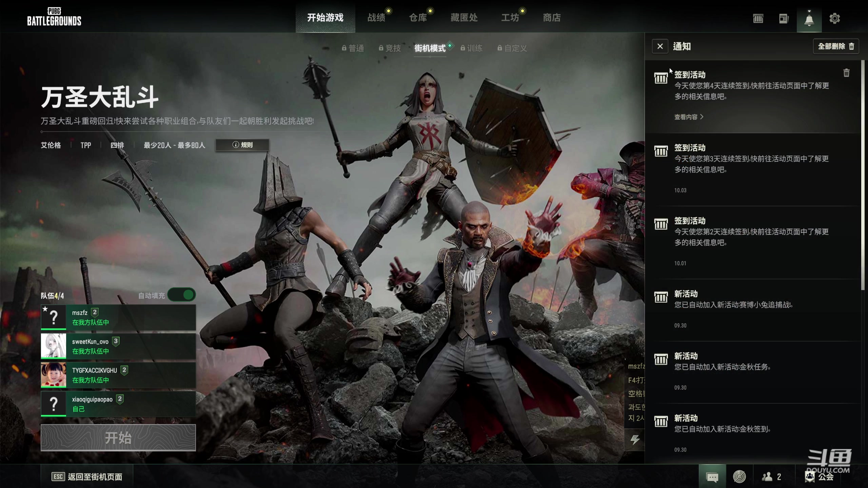
Task: Click the 规则 rules button
Action: tap(242, 145)
